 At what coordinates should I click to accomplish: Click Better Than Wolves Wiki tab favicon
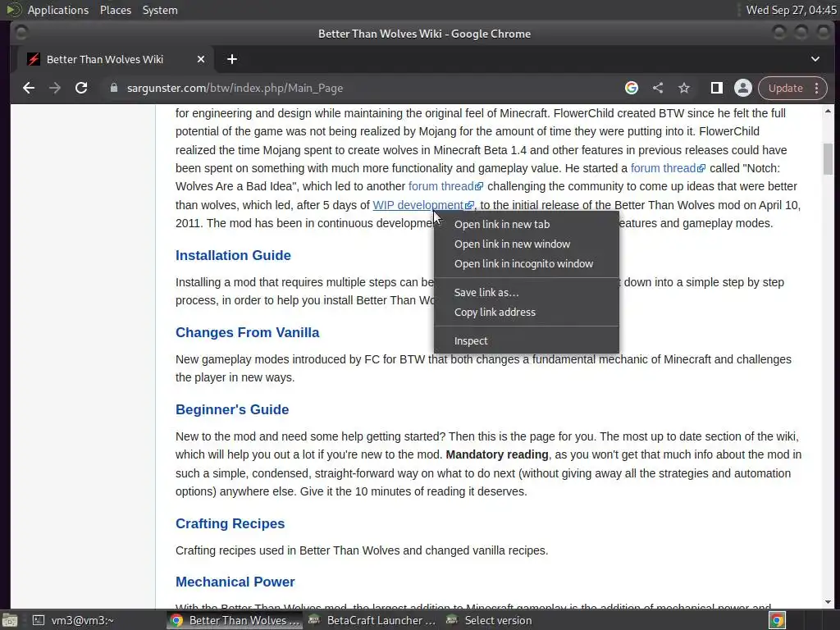[x=33, y=59]
